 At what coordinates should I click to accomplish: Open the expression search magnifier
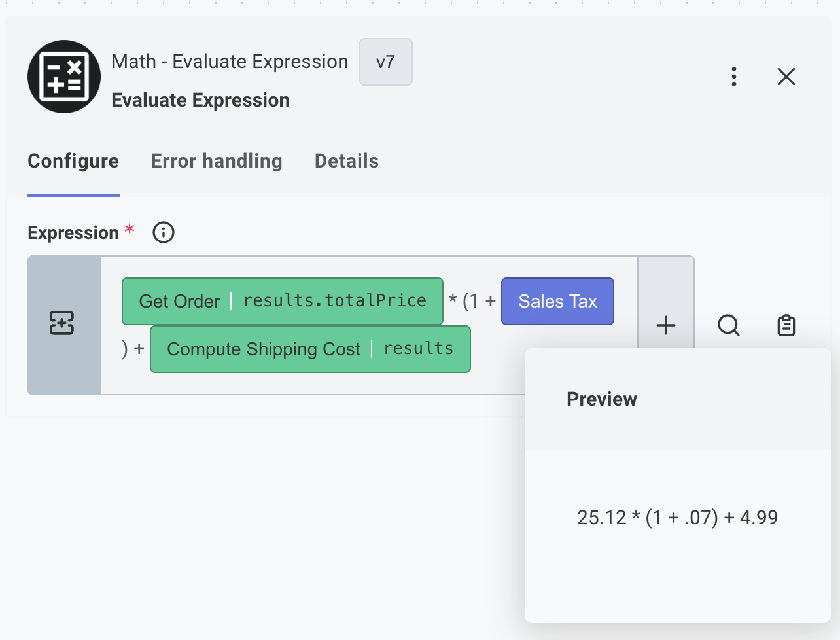click(x=728, y=325)
